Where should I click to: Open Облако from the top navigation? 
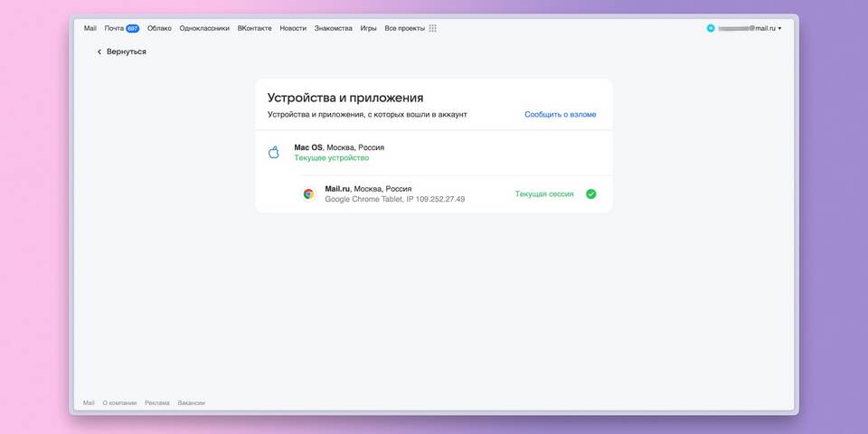tap(159, 28)
